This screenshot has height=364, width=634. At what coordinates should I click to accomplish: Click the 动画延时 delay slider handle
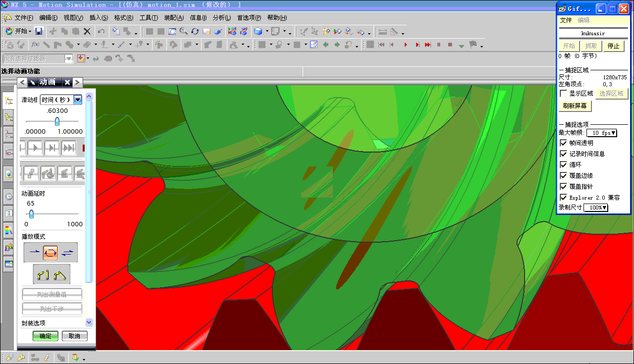(31, 214)
